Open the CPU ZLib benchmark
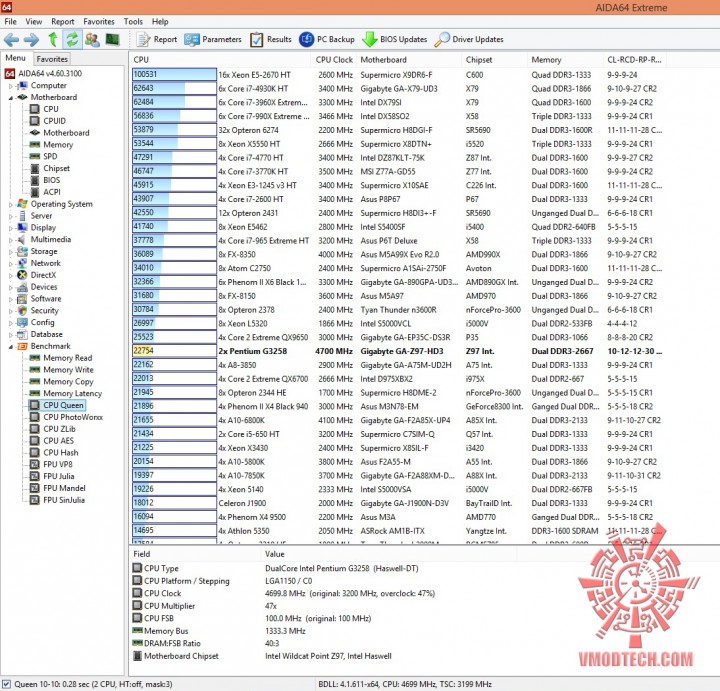This screenshot has height=691, width=720. [x=52, y=429]
